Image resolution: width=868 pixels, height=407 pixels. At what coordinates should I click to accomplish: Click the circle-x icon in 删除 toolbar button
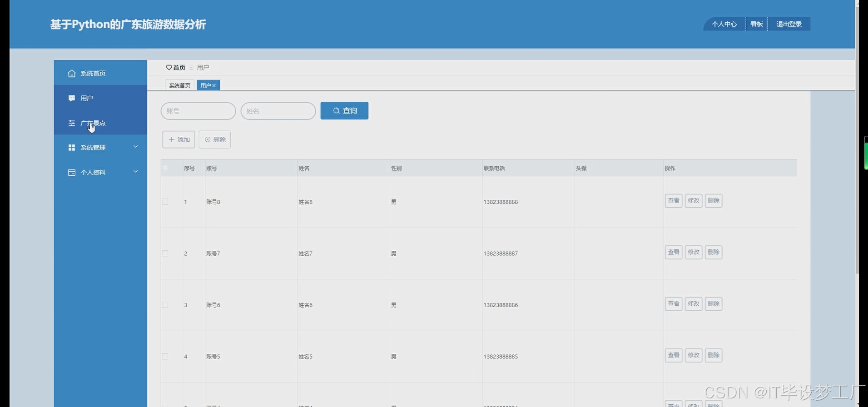click(208, 139)
